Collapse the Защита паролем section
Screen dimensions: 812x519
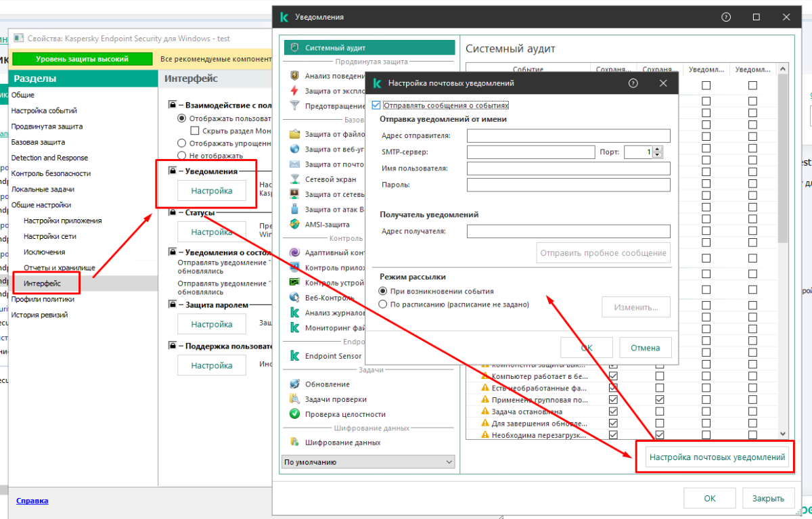pyautogui.click(x=173, y=305)
